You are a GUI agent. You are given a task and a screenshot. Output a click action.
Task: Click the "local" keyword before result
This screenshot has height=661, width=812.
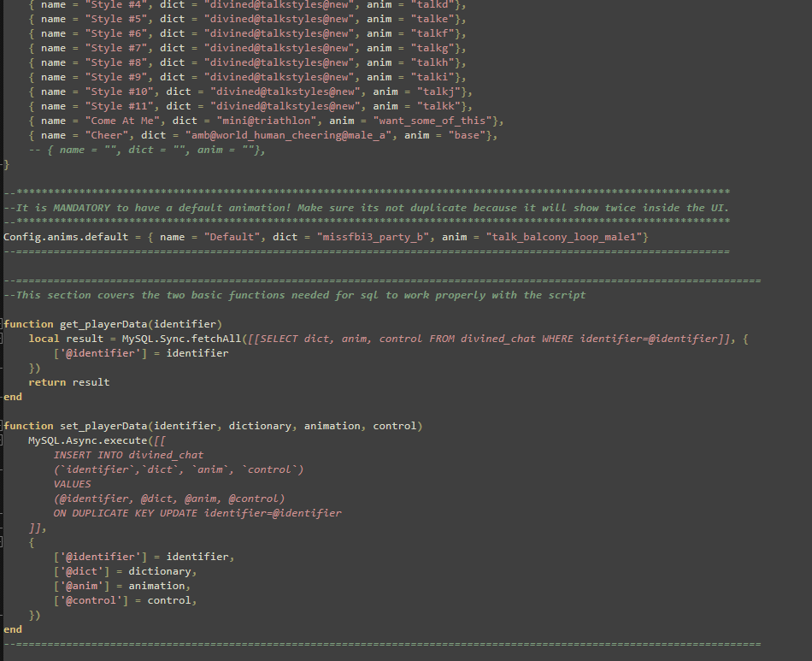(x=44, y=339)
